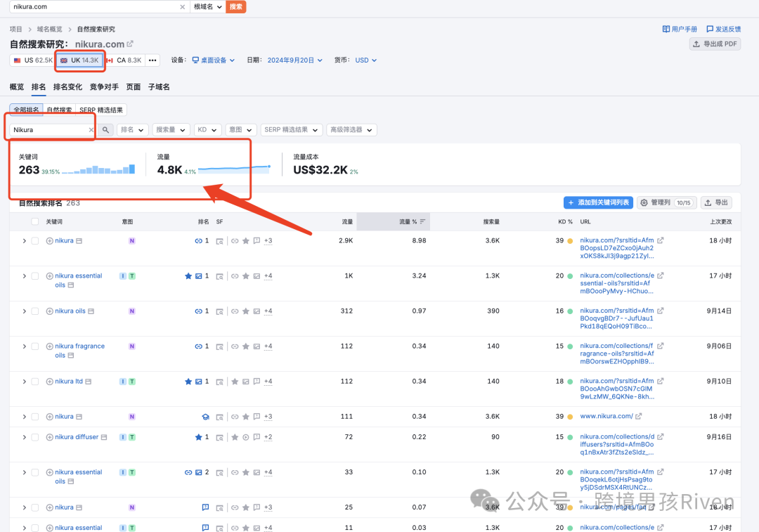
Task: Open 管理列 manage columns button
Action: pos(666,202)
